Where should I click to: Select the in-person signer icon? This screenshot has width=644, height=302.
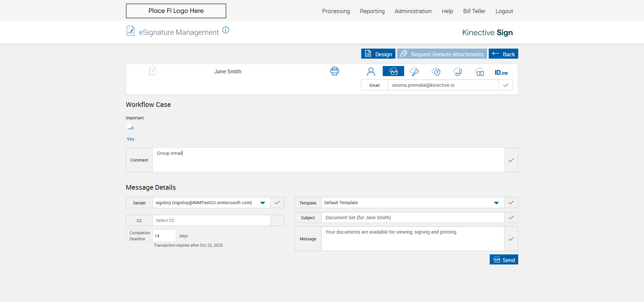pyautogui.click(x=371, y=72)
